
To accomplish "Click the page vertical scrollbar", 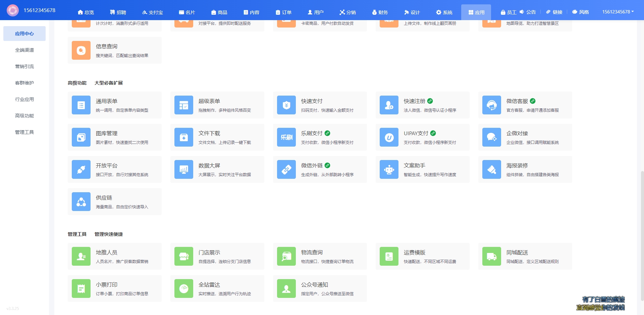I will (642, 235).
